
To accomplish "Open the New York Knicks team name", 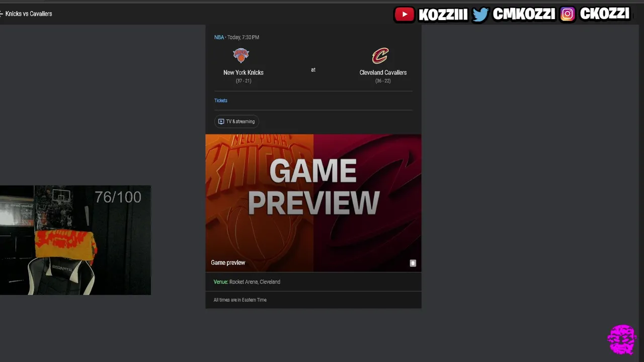I will pos(244,72).
